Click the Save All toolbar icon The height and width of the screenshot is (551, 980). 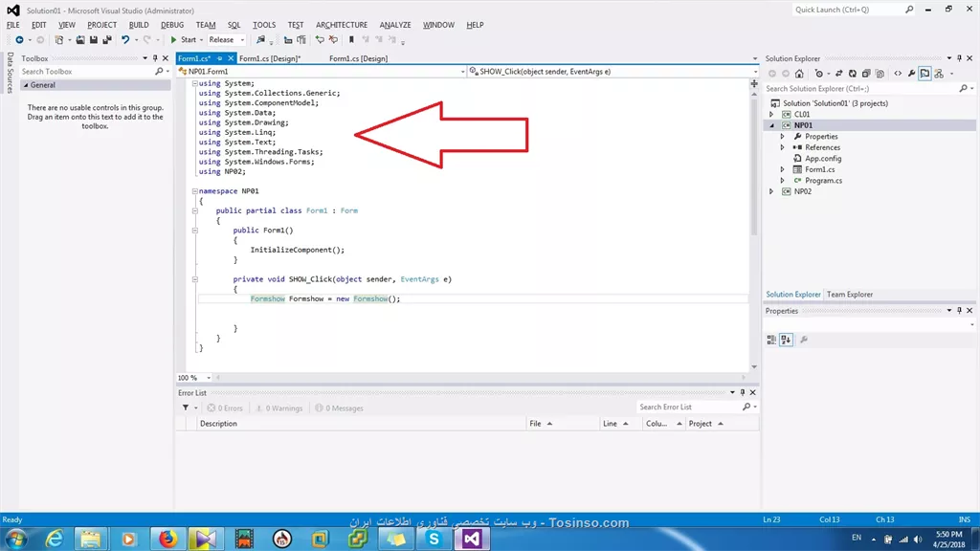point(107,40)
